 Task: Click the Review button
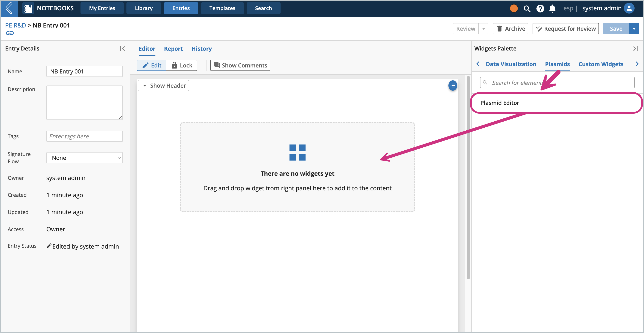pos(465,29)
